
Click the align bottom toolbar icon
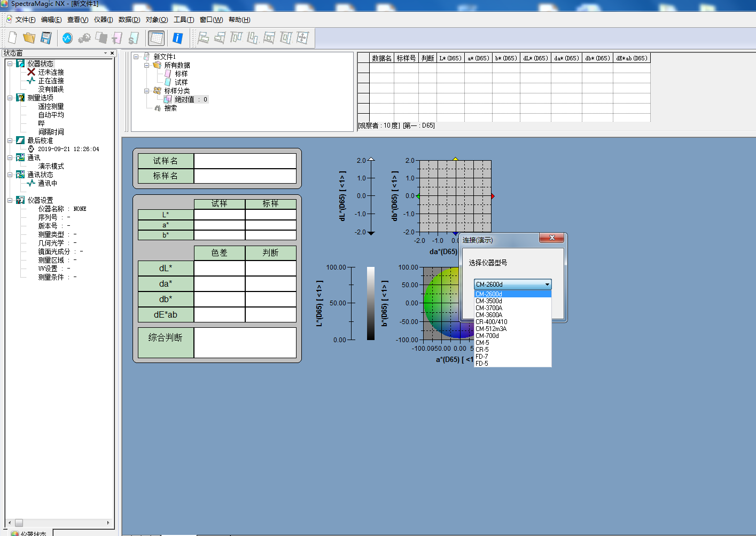point(253,38)
